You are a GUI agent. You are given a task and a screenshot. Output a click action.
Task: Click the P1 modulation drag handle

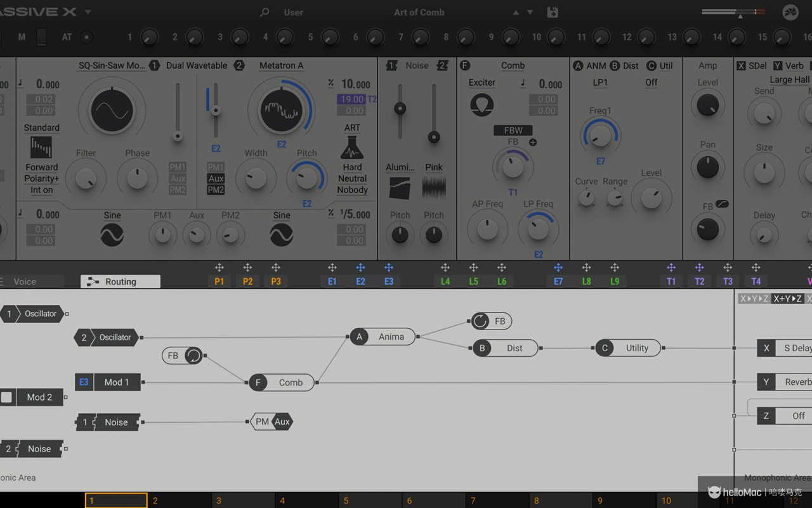(x=219, y=268)
